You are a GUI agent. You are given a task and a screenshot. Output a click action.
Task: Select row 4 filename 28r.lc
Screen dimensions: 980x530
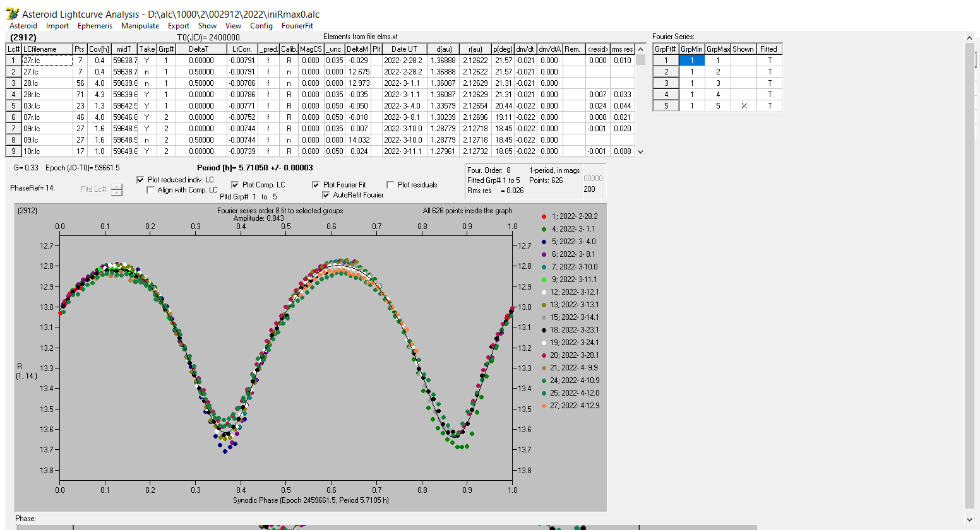47,95
